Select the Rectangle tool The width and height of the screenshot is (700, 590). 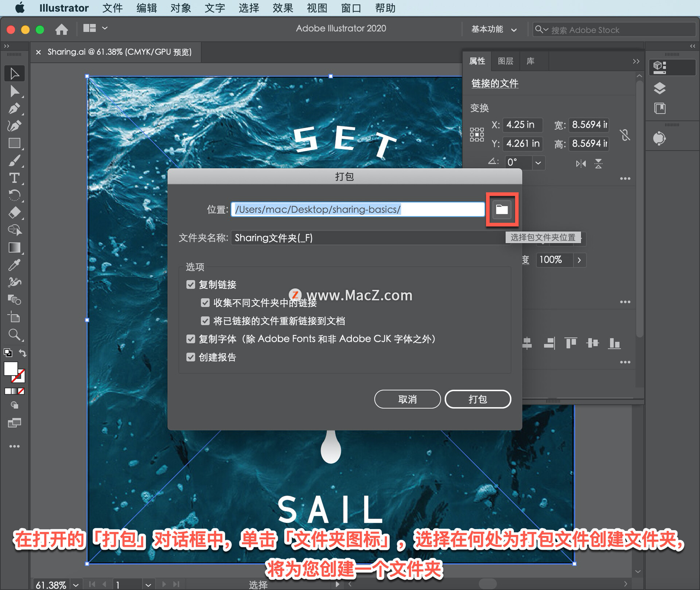coord(15,143)
